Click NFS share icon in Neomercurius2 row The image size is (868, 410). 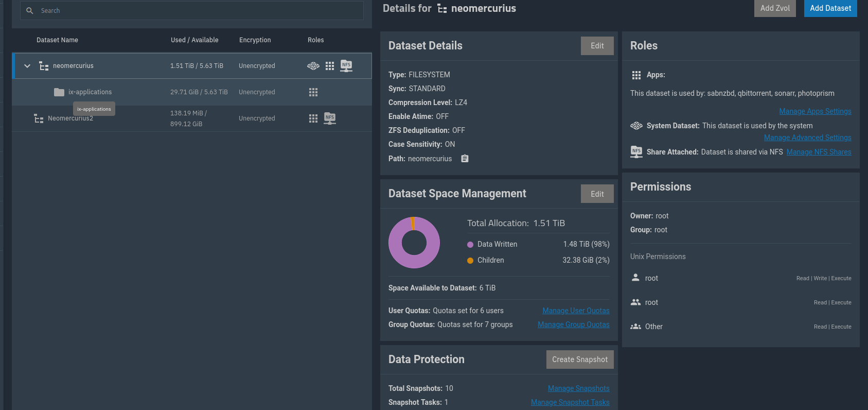click(330, 118)
